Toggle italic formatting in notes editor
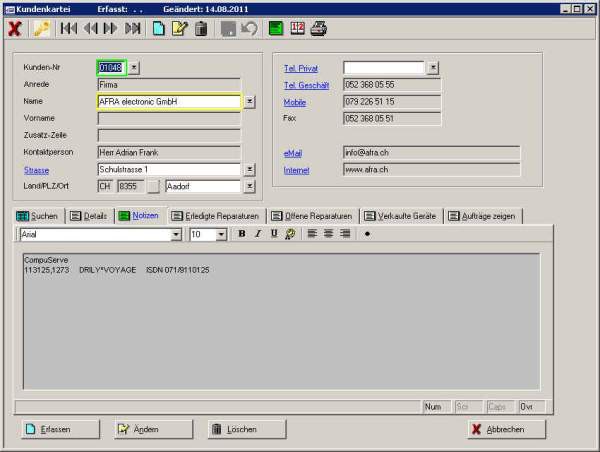 pyautogui.click(x=257, y=234)
